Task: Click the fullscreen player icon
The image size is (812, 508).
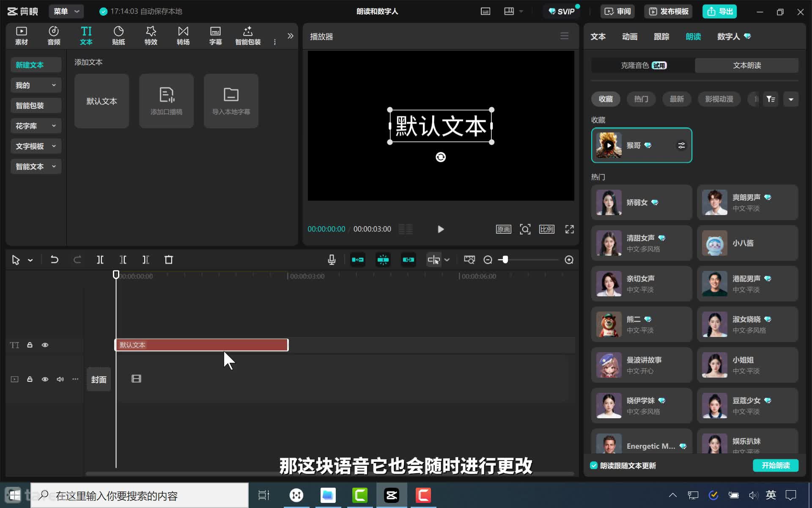Action: click(570, 229)
